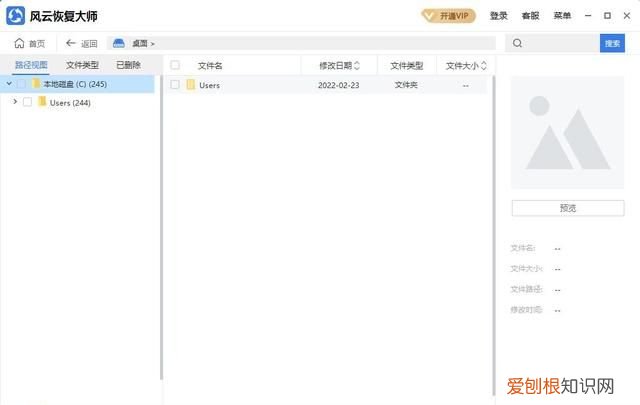Click the left panel vertical scrollbar
This screenshot has width=640, height=405.
161,229
